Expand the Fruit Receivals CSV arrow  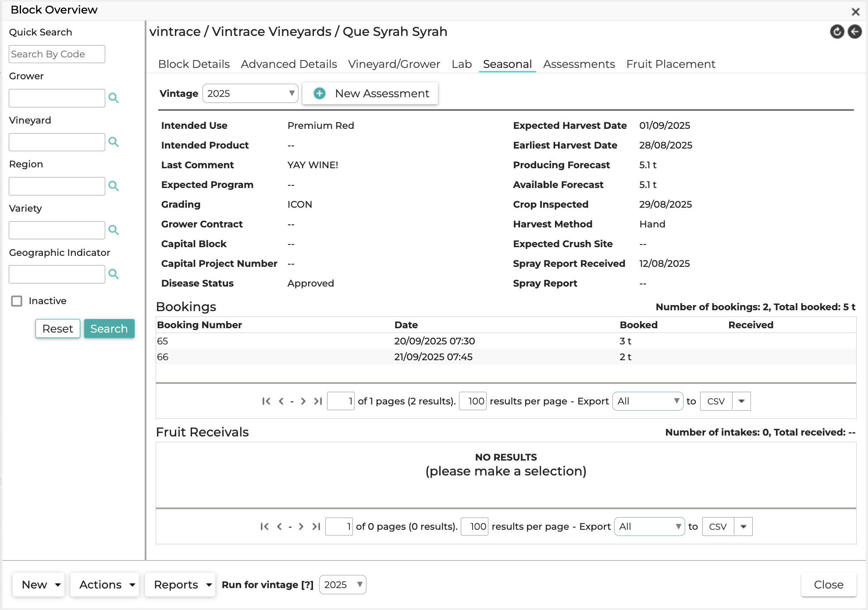[x=743, y=526]
